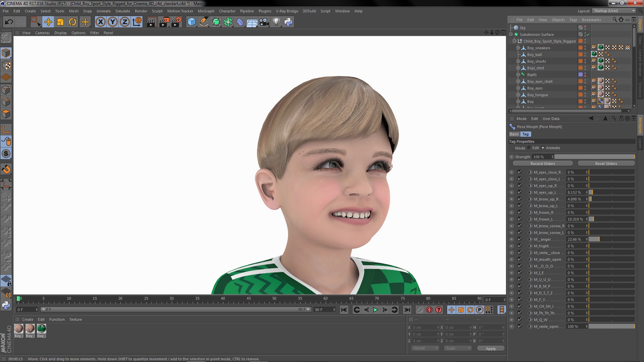Click the Python icon in top toolbar
The width and height of the screenshot is (644, 362).
click(x=288, y=22)
